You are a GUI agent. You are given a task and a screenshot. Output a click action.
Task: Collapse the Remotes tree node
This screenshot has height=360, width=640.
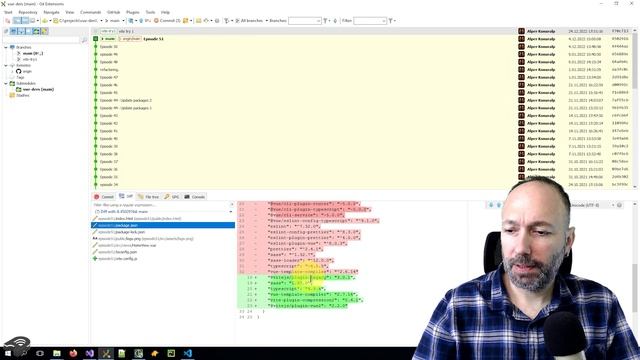tap(6, 65)
